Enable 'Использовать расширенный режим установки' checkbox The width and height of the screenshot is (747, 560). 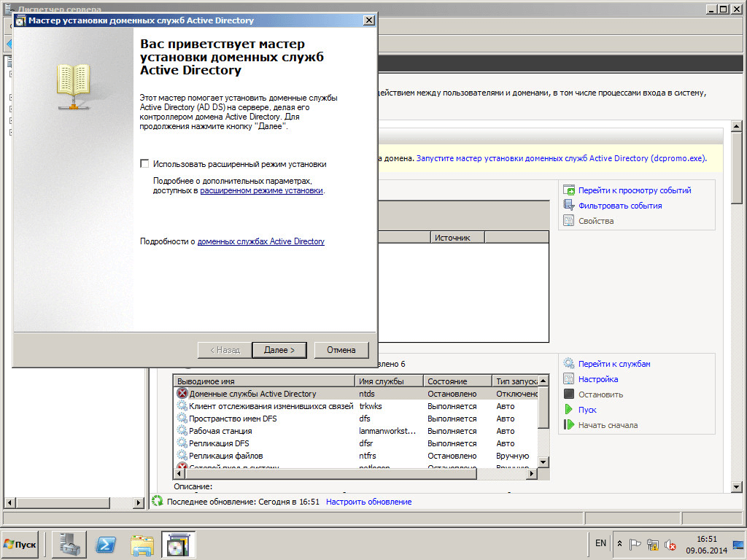144,164
